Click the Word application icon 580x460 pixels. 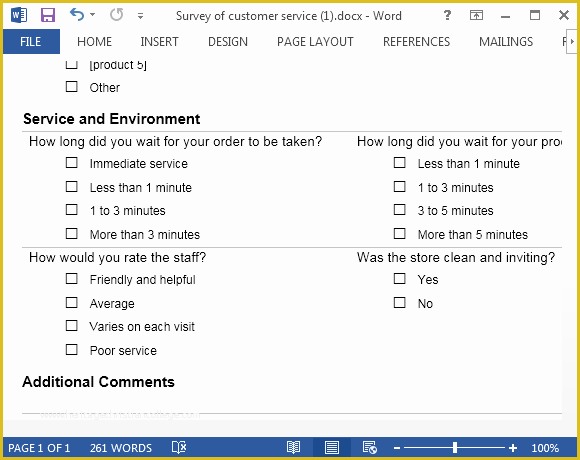(x=19, y=15)
